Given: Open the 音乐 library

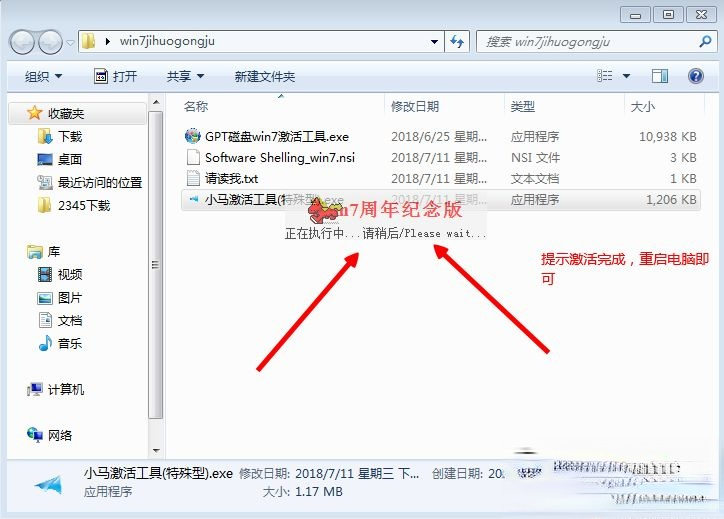Looking at the screenshot, I should click(70, 344).
